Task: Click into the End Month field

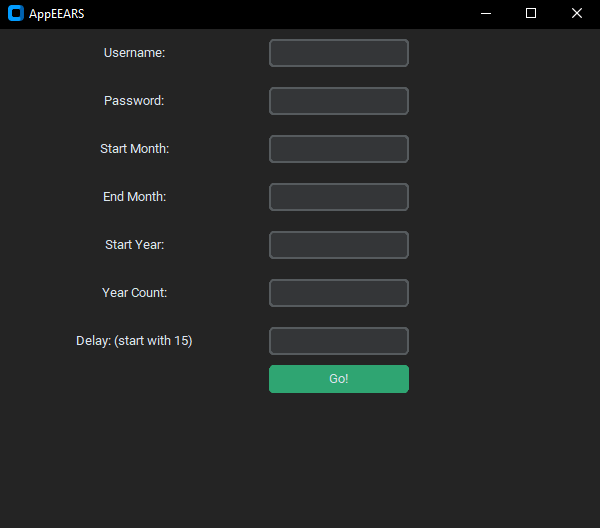Action: click(x=339, y=197)
